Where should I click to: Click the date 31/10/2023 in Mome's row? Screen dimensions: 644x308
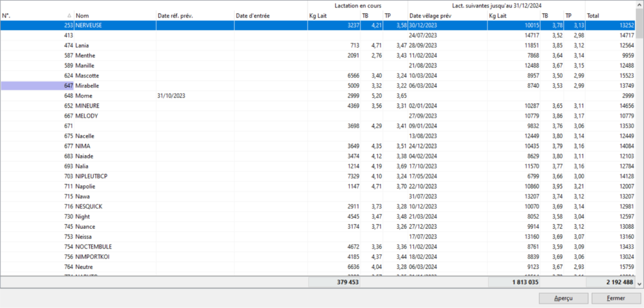(x=172, y=96)
